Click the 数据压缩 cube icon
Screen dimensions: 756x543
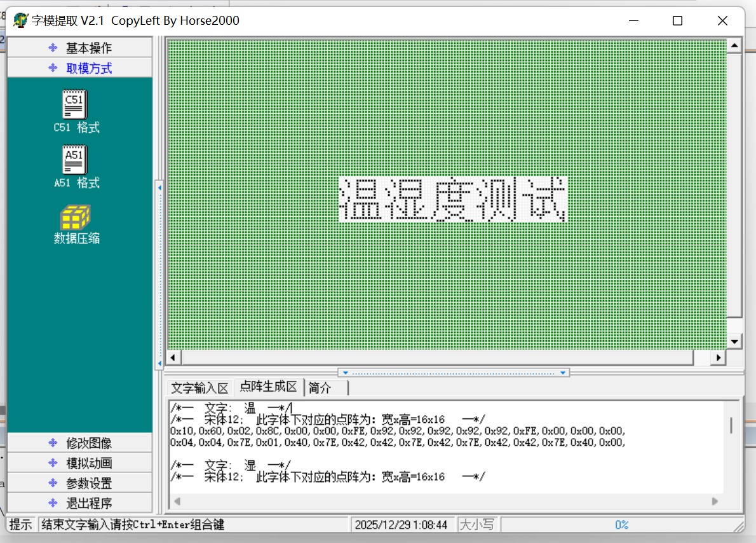point(75,217)
